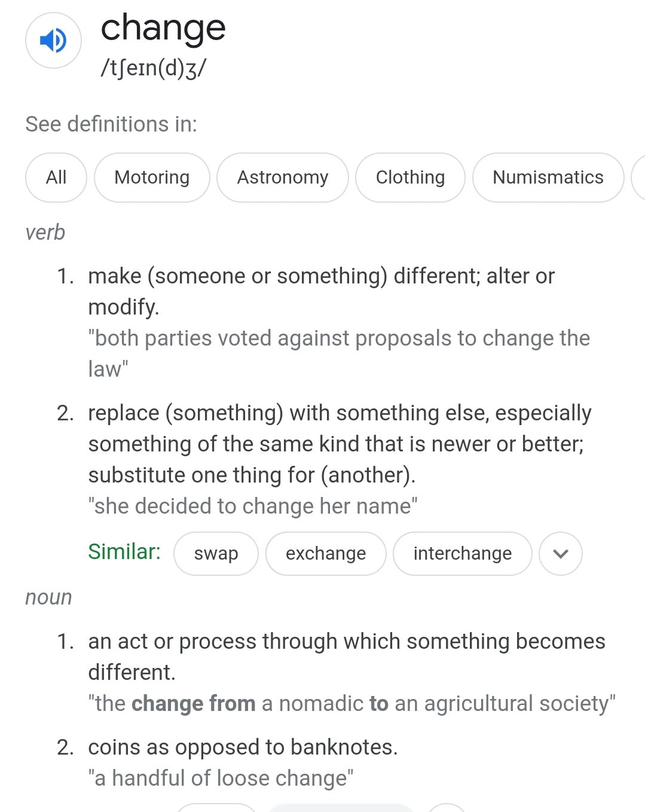Select the Motoring definitions chip
Viewport: 645px width, 812px height.
pos(152,178)
